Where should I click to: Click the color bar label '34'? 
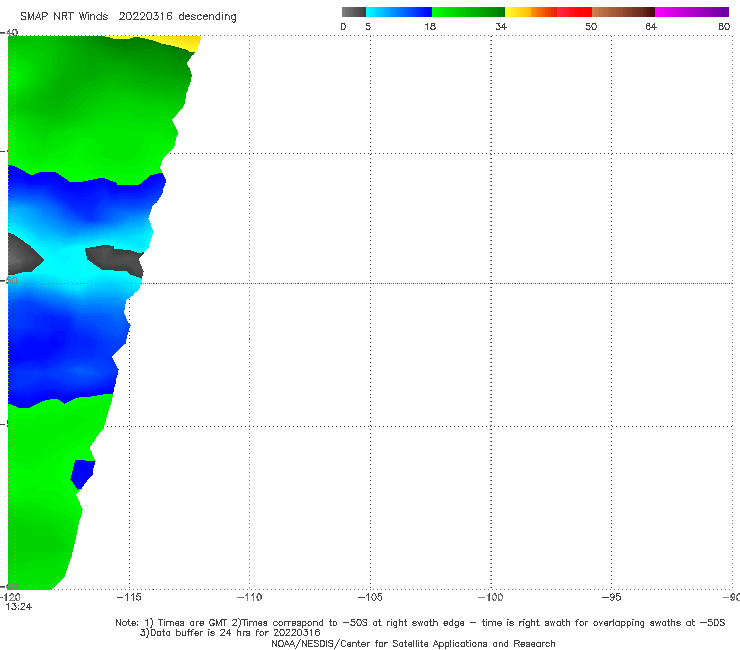(x=501, y=26)
